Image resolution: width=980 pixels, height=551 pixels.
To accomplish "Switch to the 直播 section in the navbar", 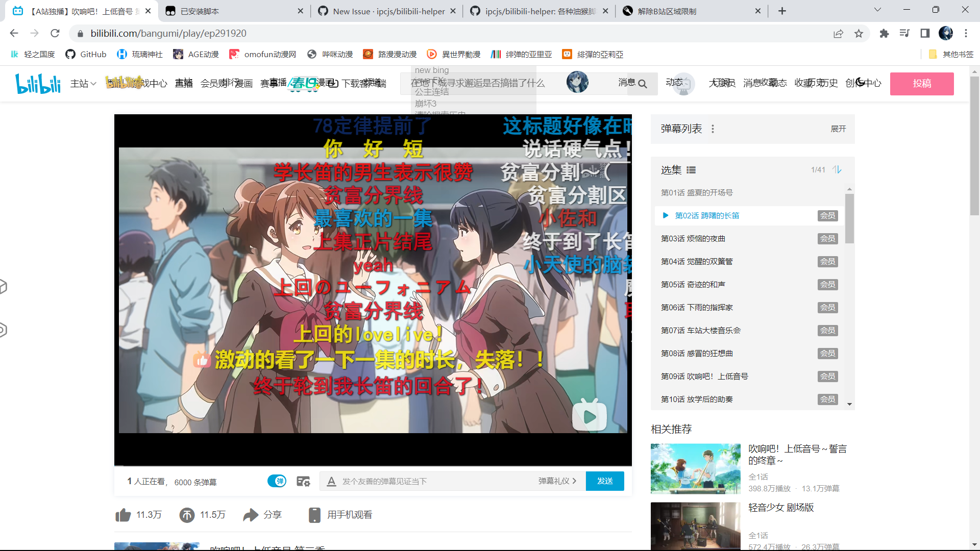I will click(184, 83).
